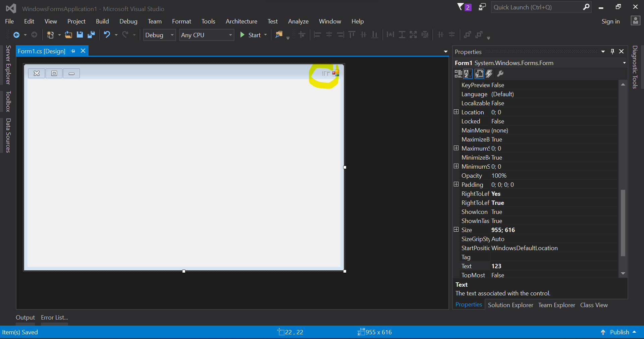The height and width of the screenshot is (339, 644).
Task: Click the Send to Back icon
Action: [479, 35]
